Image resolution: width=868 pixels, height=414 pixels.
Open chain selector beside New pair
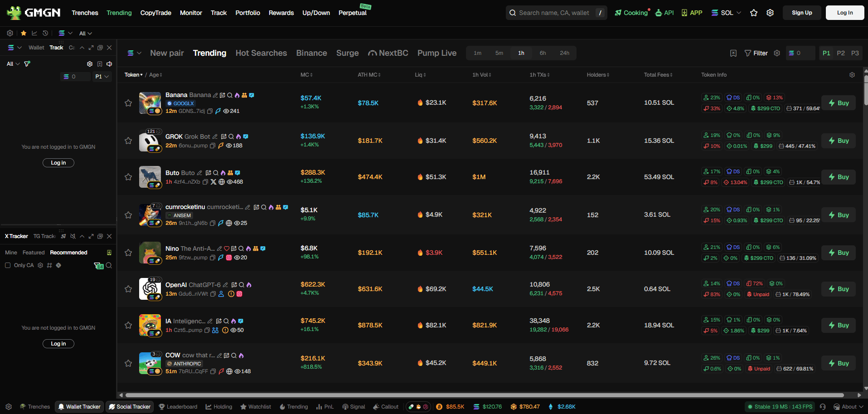[x=134, y=53]
